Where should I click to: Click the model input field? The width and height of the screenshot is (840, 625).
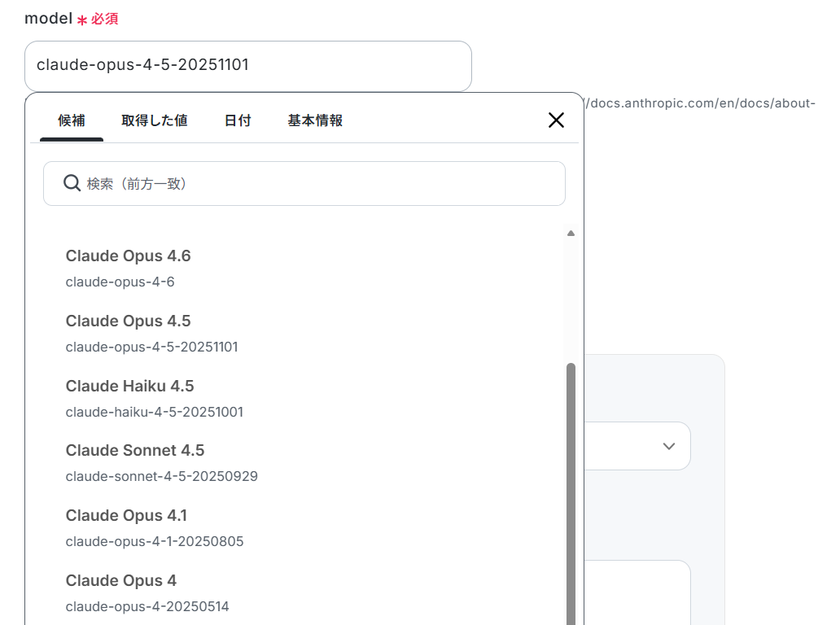pos(248,66)
